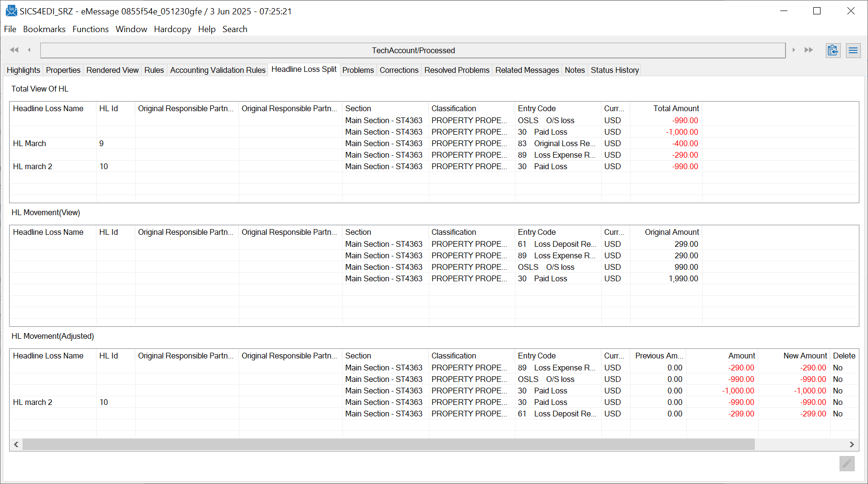Switch to the Properties tab
868x484 pixels.
63,70
